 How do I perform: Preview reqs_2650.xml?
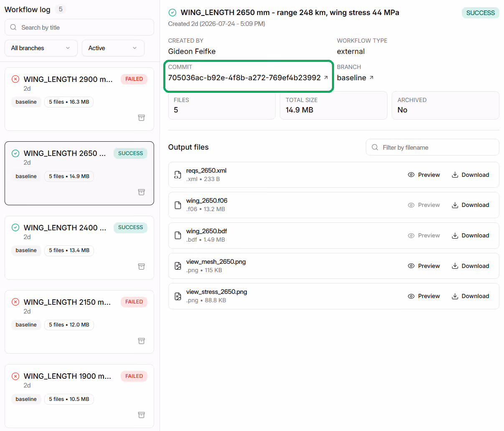tap(424, 175)
